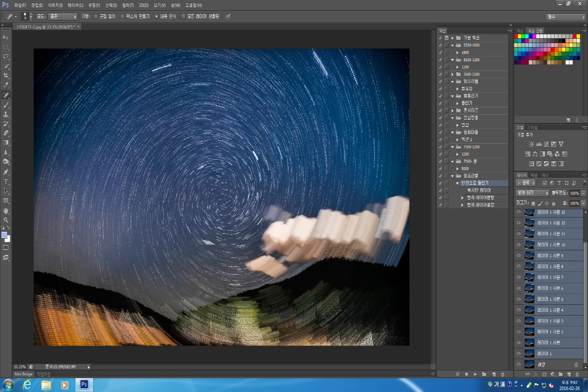
Task: Open Internet Explorer from the taskbar
Action: [27, 385]
